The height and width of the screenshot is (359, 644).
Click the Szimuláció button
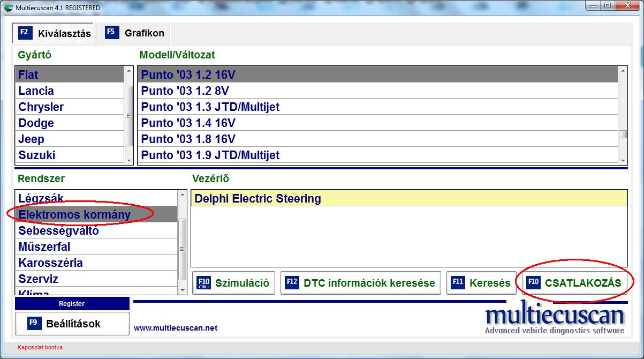point(233,283)
